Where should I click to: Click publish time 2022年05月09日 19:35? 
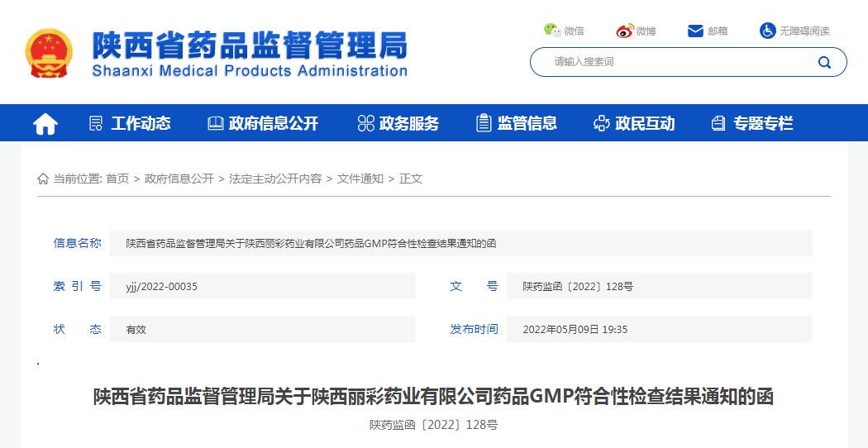pos(575,330)
